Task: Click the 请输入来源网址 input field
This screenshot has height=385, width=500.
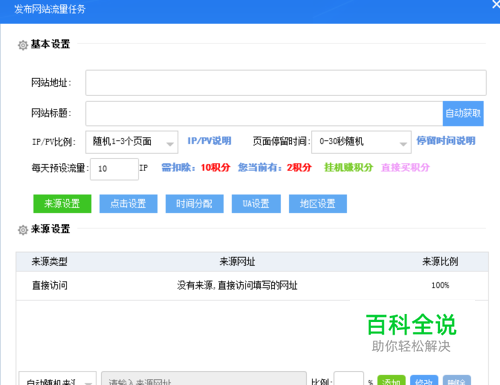Action: [x=204, y=379]
